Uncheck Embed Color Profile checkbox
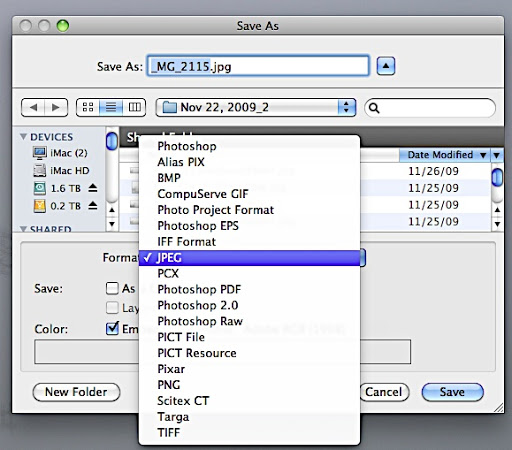 [x=112, y=329]
